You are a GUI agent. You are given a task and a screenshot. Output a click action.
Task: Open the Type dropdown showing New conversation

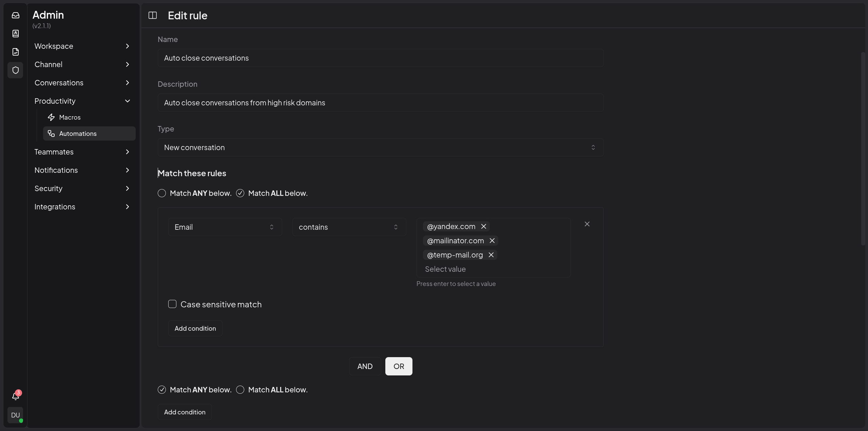coord(380,147)
